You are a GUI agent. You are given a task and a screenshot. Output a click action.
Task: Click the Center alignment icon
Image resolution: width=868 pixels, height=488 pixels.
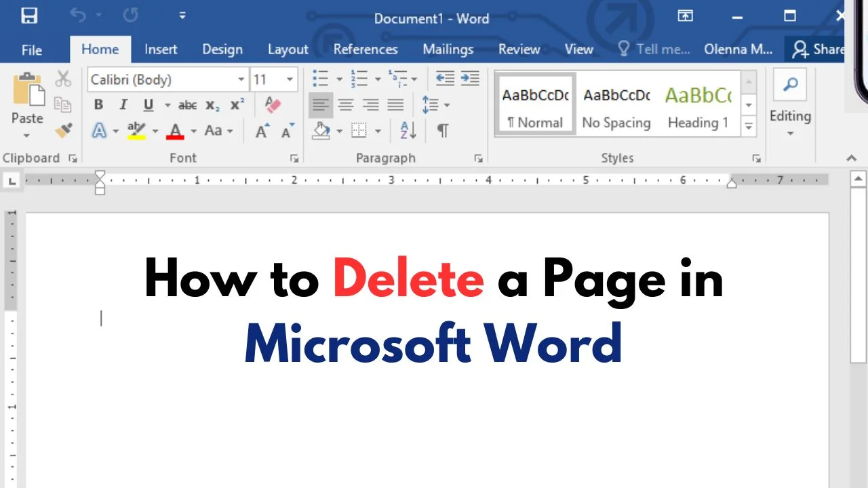(346, 105)
